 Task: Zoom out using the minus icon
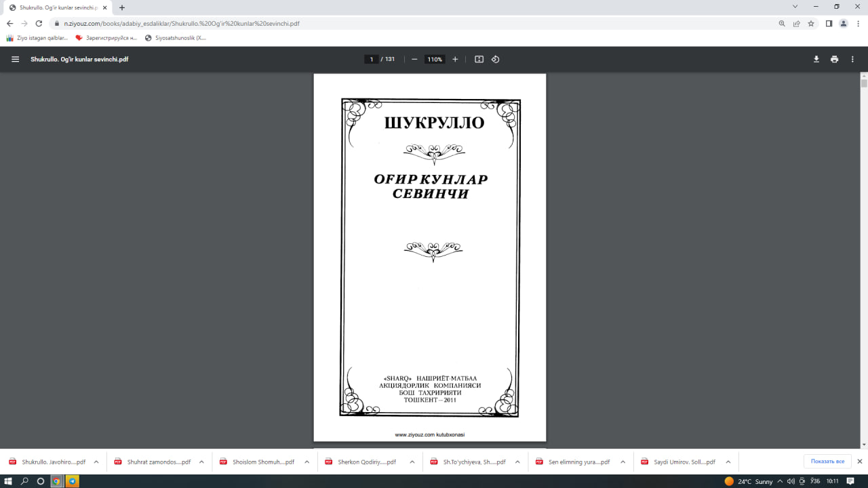(414, 59)
